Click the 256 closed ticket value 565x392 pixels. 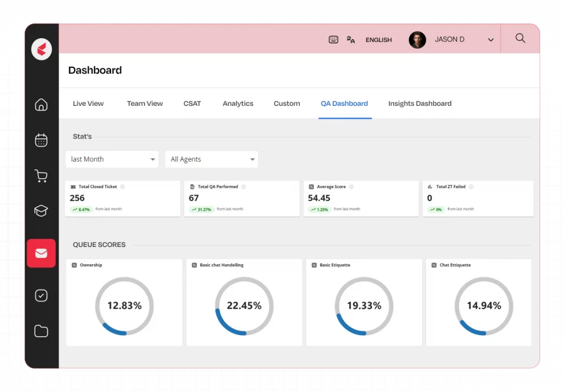coord(77,198)
